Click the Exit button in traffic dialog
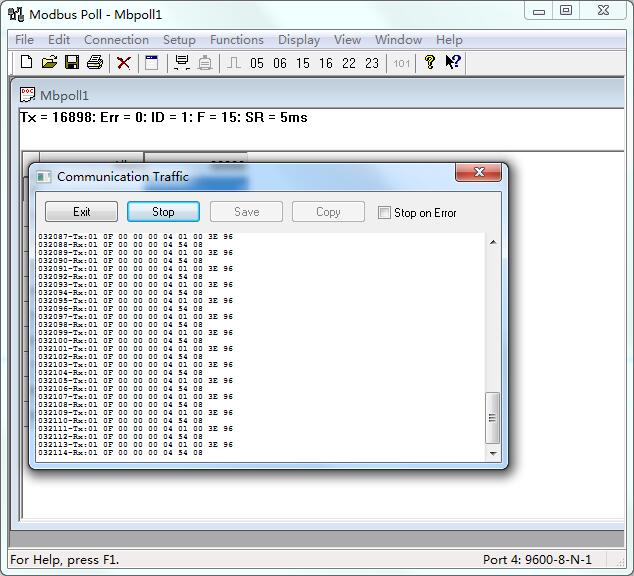 click(81, 212)
